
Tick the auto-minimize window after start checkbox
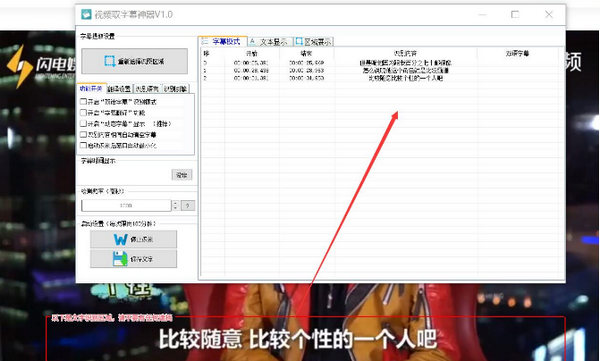pyautogui.click(x=83, y=145)
